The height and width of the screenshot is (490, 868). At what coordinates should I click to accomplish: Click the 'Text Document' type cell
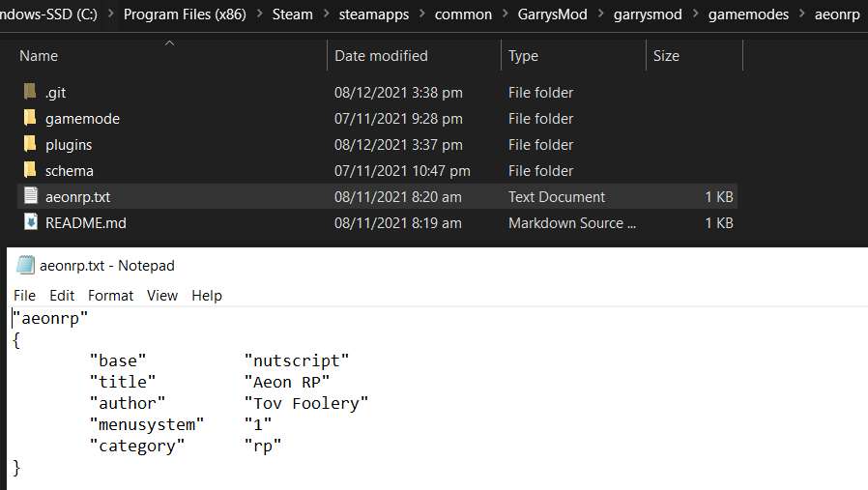pyautogui.click(x=557, y=196)
